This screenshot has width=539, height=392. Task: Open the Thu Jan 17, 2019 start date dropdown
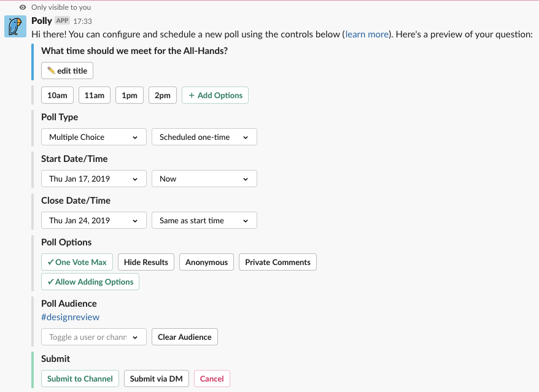tap(93, 179)
